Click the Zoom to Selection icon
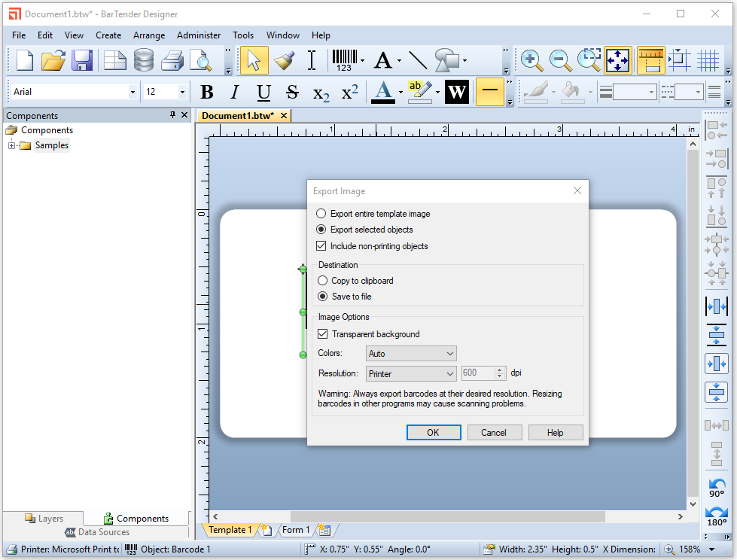The height and width of the screenshot is (560, 737). (589, 60)
